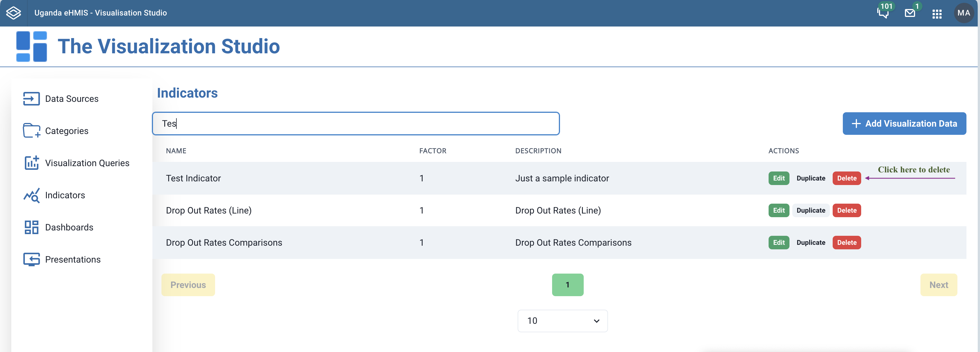Click the Indicators page heading
Image resolution: width=980 pixels, height=352 pixels.
pos(187,93)
